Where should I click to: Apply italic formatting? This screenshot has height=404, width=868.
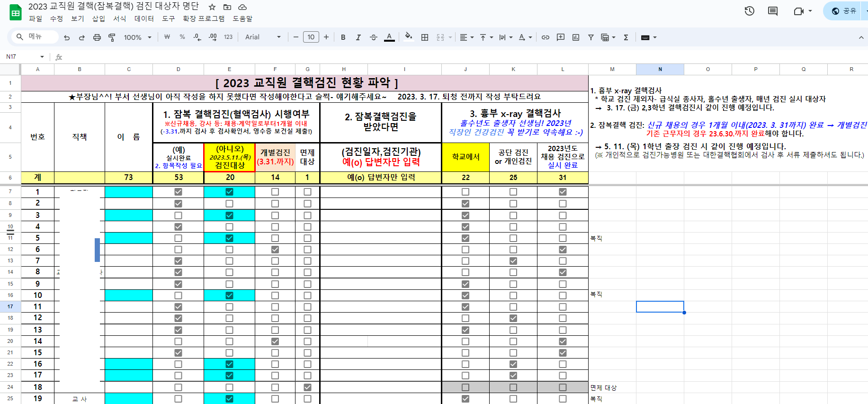tap(358, 37)
